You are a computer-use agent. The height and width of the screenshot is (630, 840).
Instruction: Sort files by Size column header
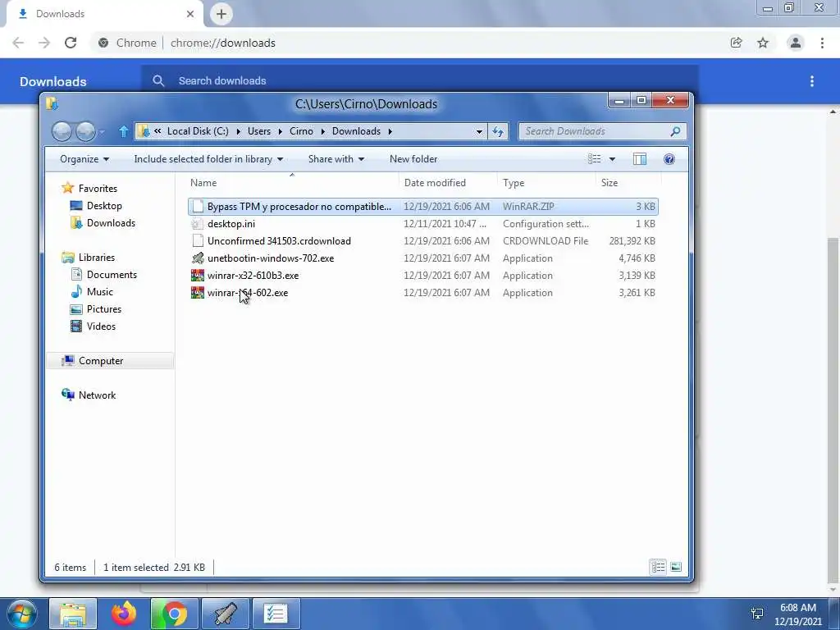(628, 183)
